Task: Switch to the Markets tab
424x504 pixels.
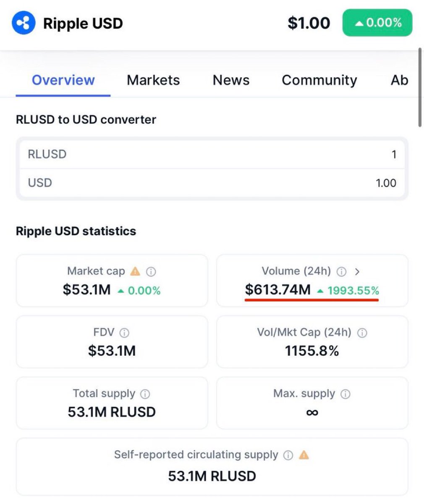Action: tap(153, 80)
